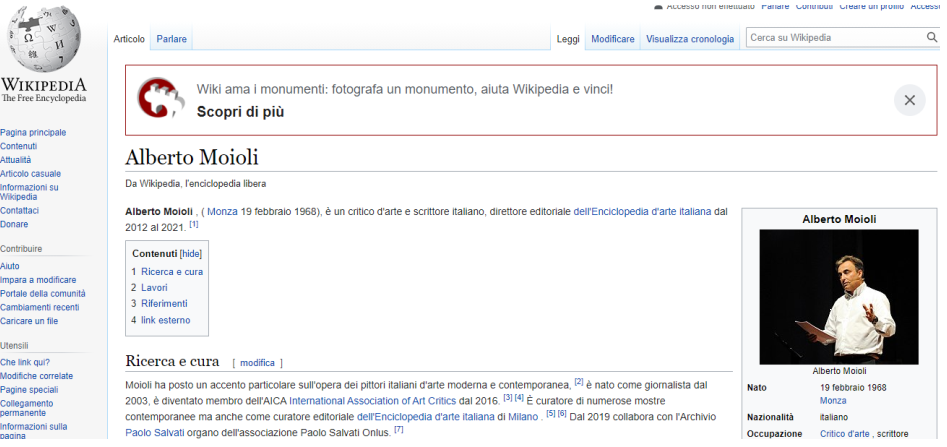The height and width of the screenshot is (447, 947).
Task: Click the Nato label in infobox
Action: [757, 387]
